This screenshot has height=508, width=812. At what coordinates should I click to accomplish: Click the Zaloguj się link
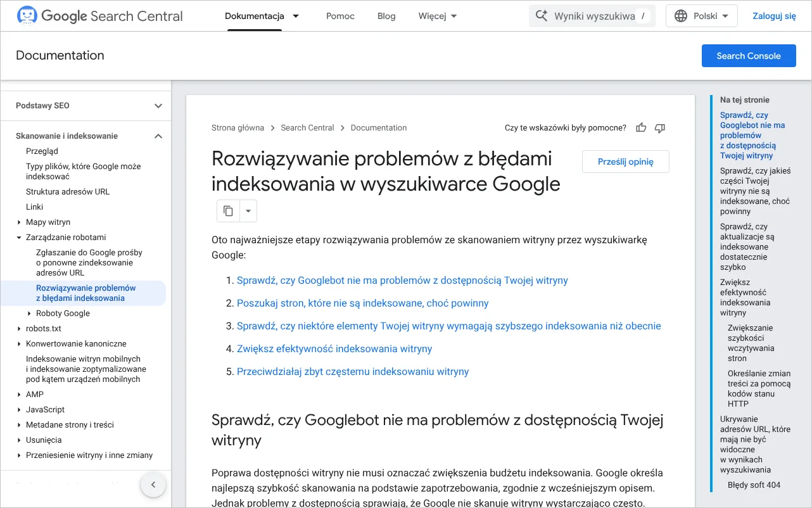point(774,16)
